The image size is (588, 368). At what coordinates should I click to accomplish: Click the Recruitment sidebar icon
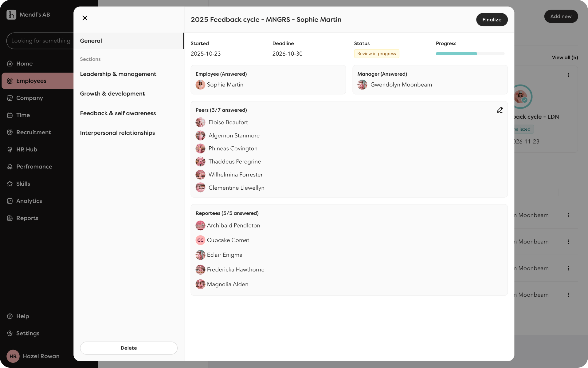[x=10, y=132]
